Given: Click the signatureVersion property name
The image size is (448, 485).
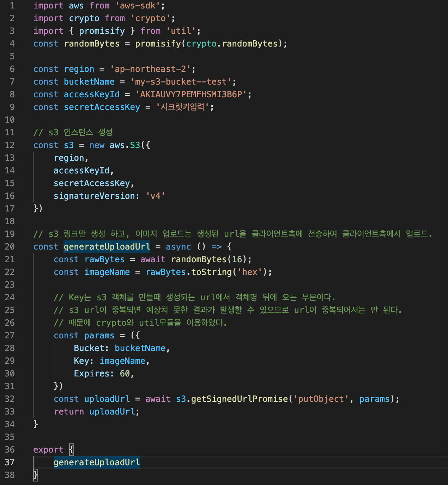Looking at the screenshot, I should click(x=94, y=196).
